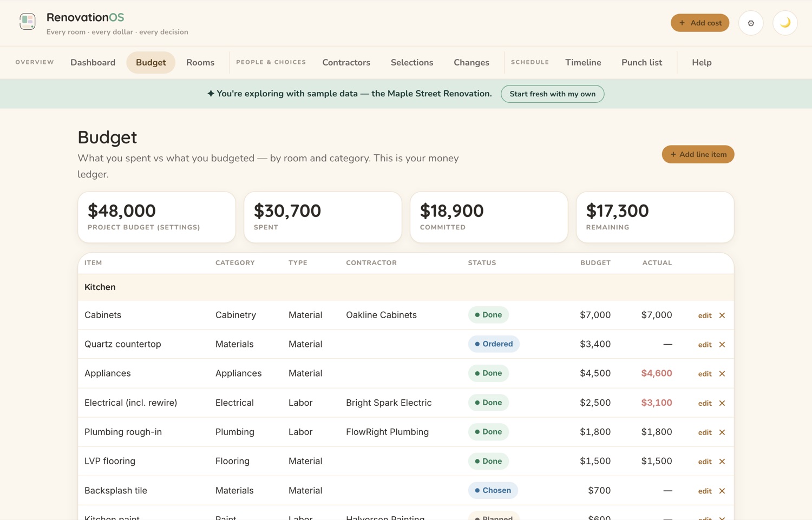Open the Help tab
Image resolution: width=812 pixels, height=520 pixels.
pyautogui.click(x=702, y=62)
